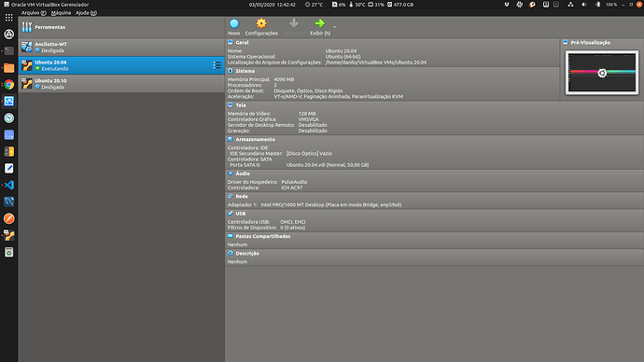Viewport: 644px width, 362px height.
Task: Select the Ancilotto-W7 virtual machine
Action: click(x=121, y=48)
